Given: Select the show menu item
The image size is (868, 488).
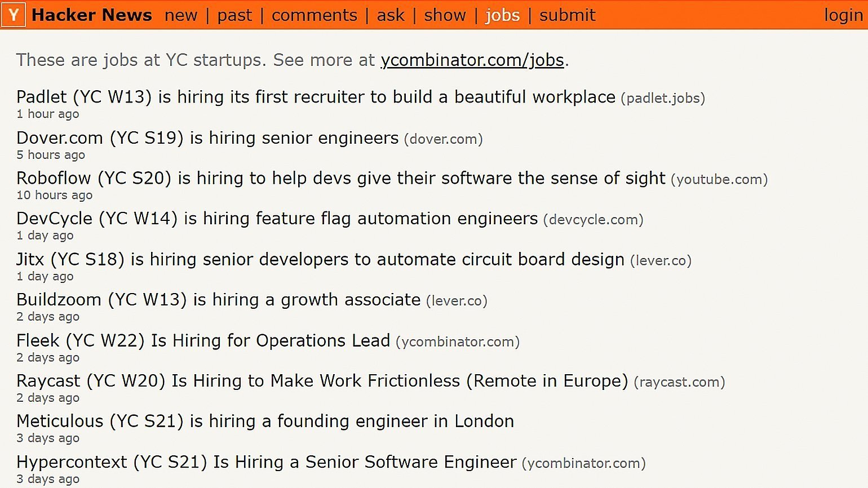Looking at the screenshot, I should point(445,15).
